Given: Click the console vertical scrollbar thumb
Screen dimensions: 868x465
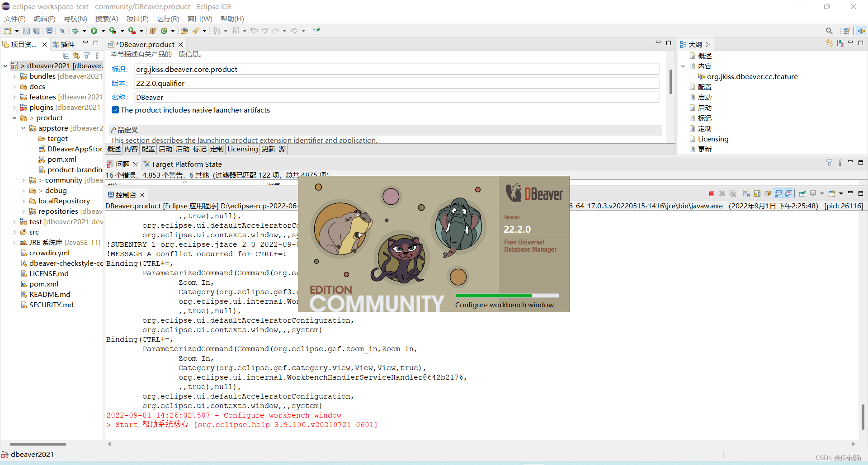Looking at the screenshot, I should tap(863, 417).
